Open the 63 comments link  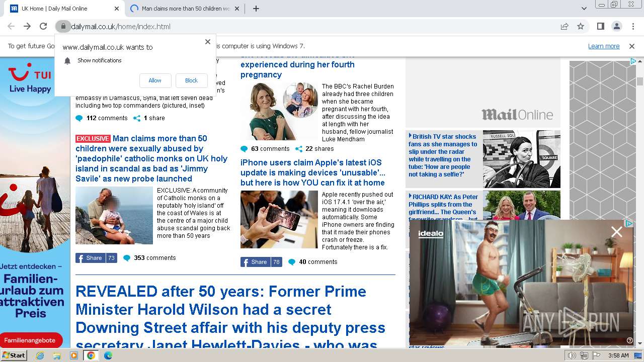[265, 149]
